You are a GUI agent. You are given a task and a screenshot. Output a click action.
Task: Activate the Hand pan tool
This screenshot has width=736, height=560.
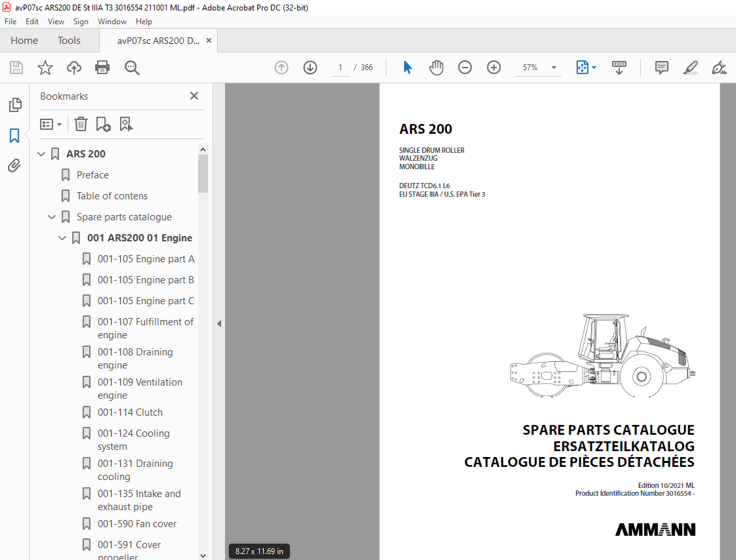click(436, 68)
